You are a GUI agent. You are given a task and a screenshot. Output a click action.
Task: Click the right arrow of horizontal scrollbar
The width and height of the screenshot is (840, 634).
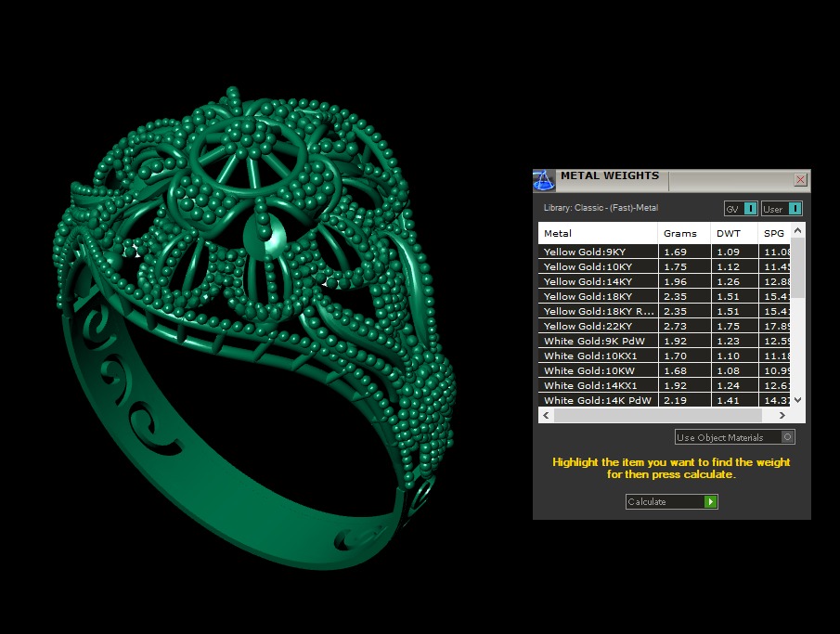782,415
